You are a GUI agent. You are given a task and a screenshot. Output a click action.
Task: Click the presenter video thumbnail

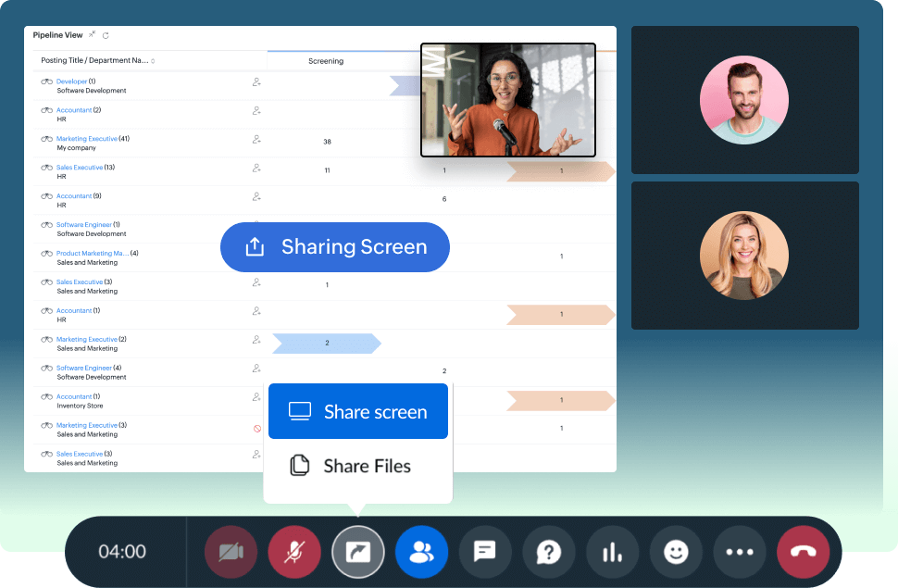pyautogui.click(x=508, y=99)
